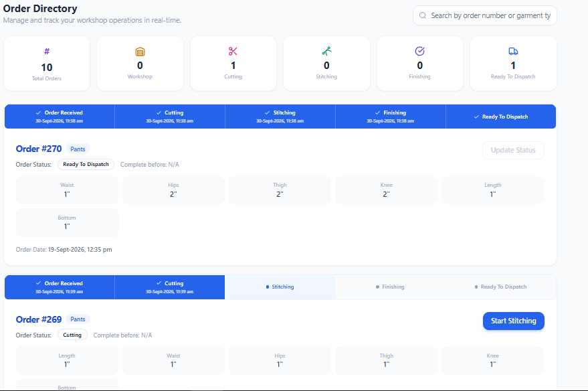588x391 pixels.
Task: Click the orange Workshop building icon
Action: [x=140, y=52]
